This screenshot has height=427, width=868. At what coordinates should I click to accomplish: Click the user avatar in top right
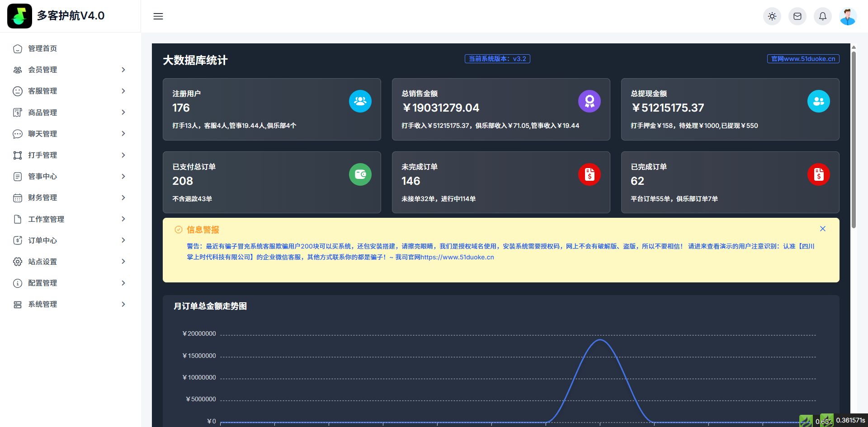point(848,16)
